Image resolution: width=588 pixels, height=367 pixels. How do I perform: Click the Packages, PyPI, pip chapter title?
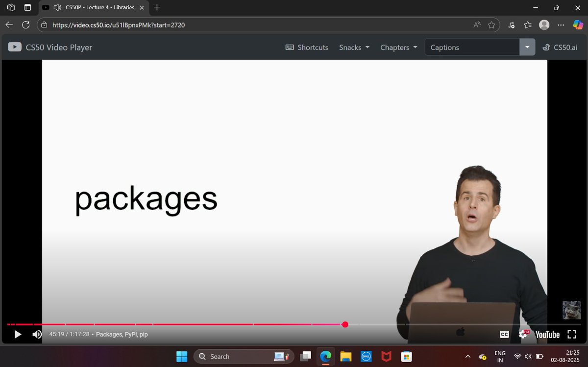pos(122,334)
